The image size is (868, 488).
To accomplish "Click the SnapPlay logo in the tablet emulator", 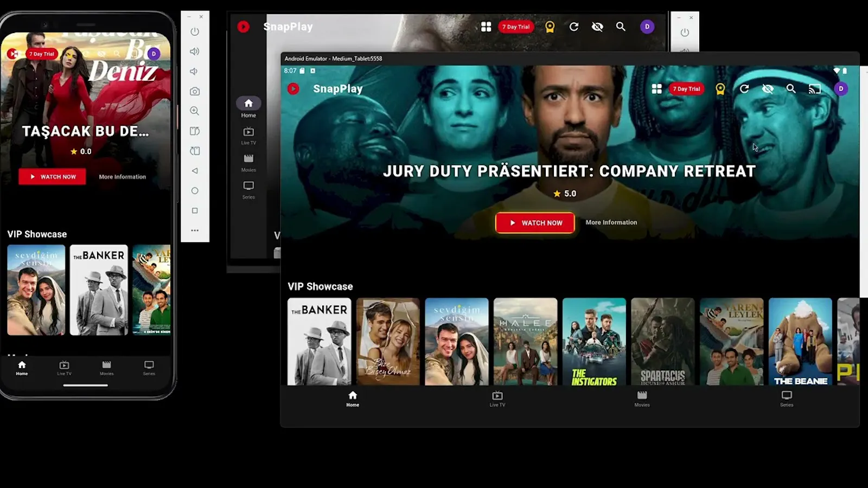I will pos(293,88).
